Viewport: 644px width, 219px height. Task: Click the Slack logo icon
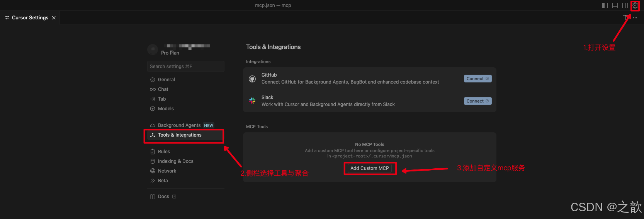[252, 101]
